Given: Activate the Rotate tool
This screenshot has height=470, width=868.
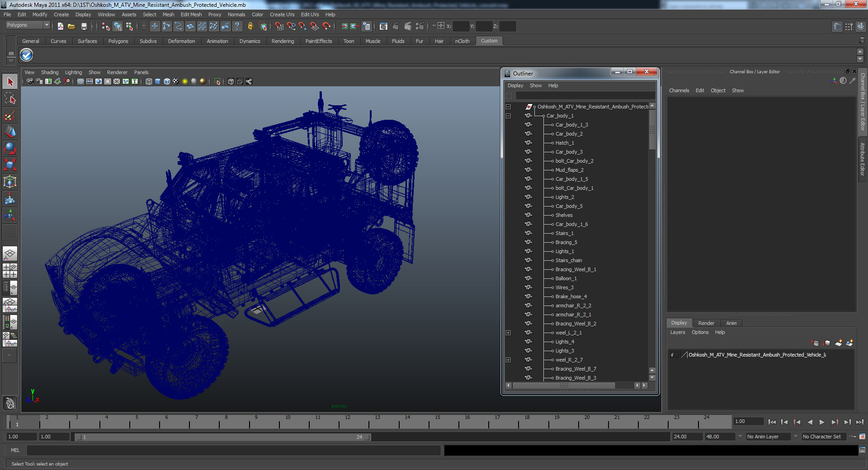Looking at the screenshot, I should coord(10,149).
